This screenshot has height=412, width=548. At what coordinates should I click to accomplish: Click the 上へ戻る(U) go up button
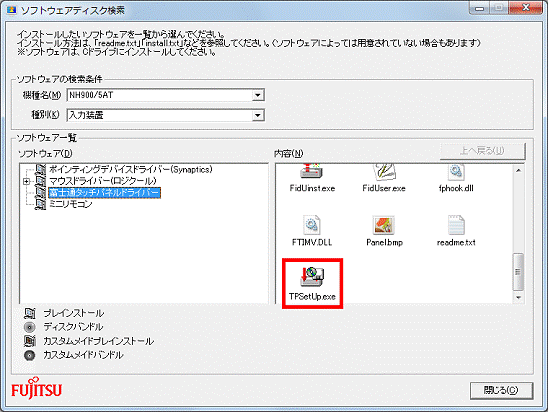(x=482, y=151)
